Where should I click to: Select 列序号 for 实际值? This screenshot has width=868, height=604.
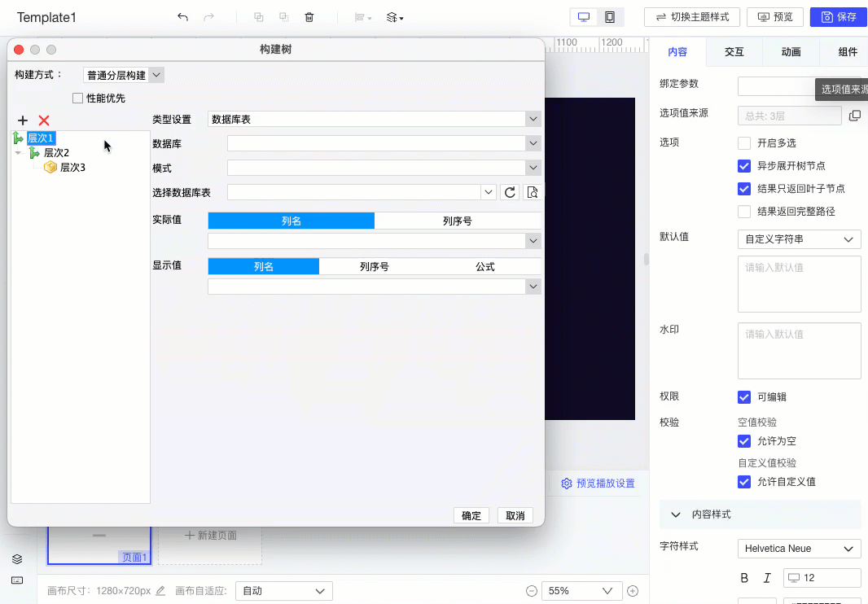[458, 221]
